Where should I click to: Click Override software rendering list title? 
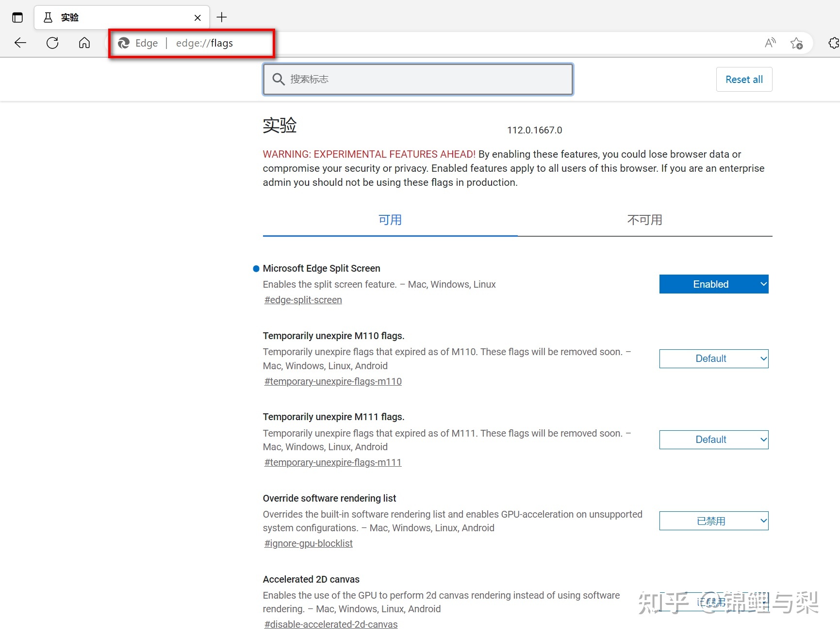pos(329,498)
